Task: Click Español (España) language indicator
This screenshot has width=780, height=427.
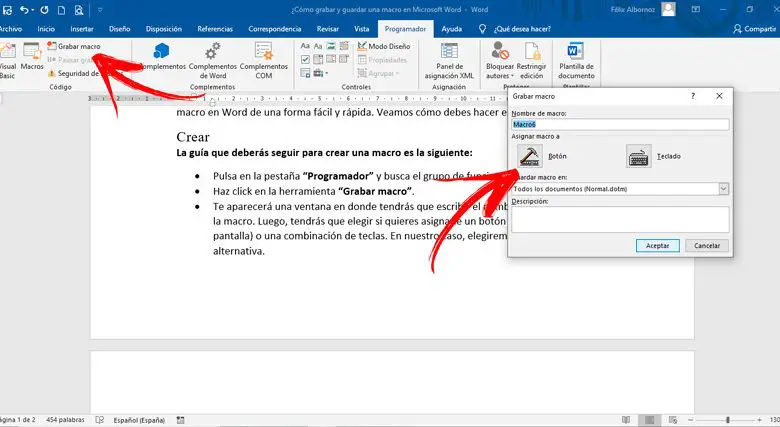Action: point(139,420)
